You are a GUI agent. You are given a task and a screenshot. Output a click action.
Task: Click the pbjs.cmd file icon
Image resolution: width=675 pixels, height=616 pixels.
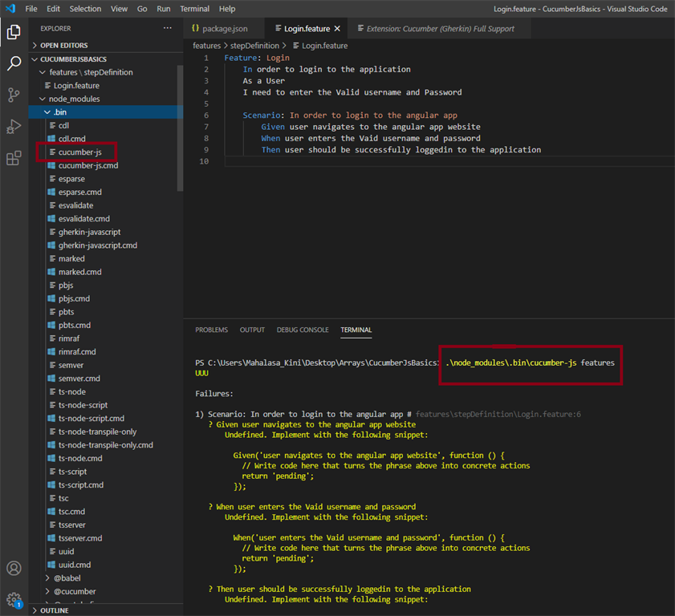click(x=51, y=298)
